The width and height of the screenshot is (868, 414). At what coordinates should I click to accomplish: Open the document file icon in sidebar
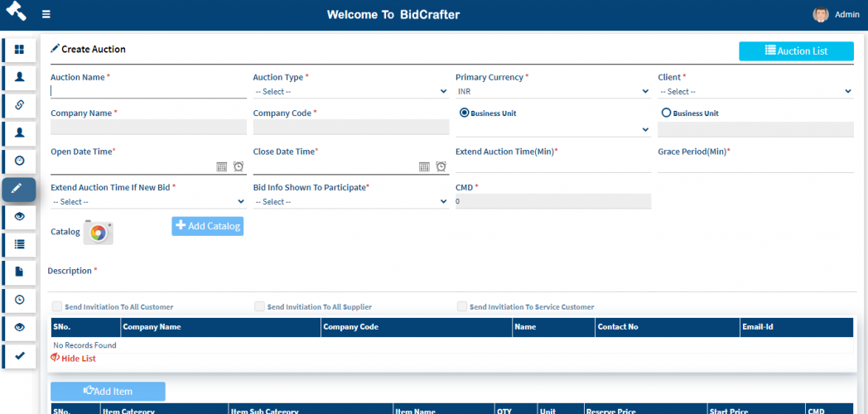[x=19, y=272]
